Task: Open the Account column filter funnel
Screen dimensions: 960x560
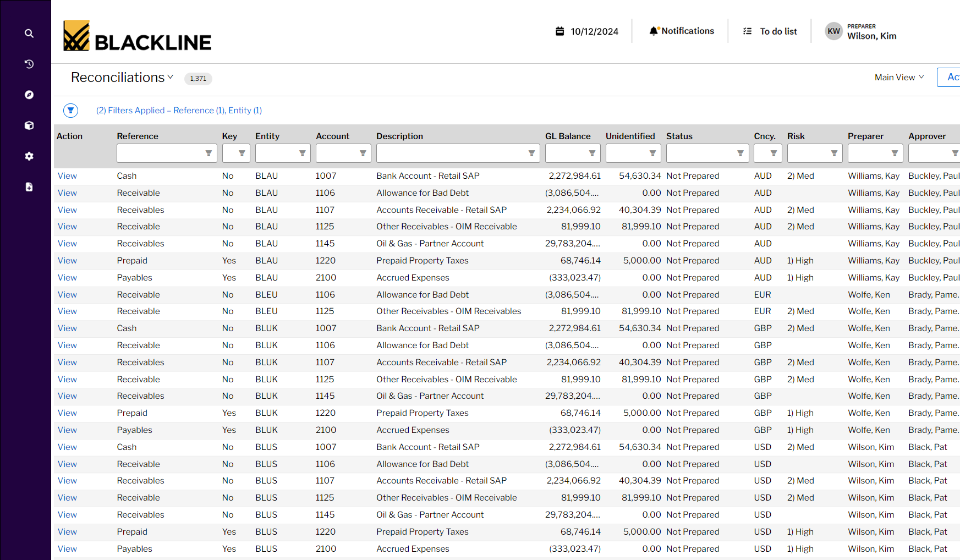Action: click(363, 153)
